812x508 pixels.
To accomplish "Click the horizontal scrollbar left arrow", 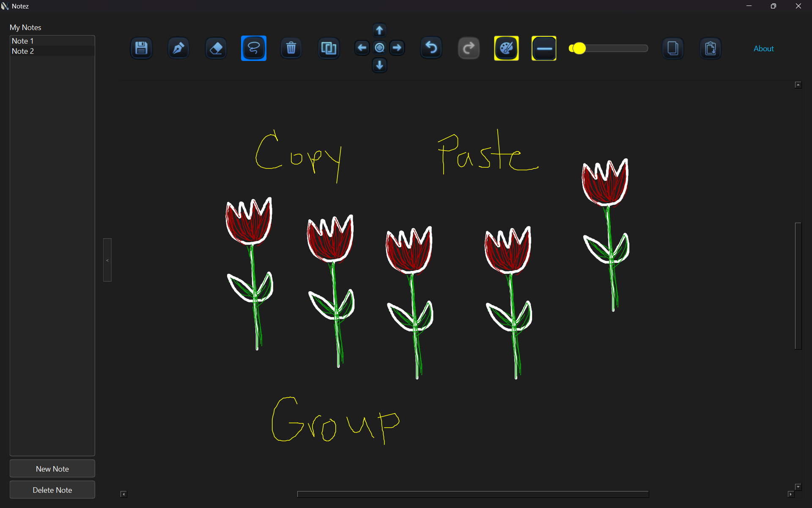I will click(123, 494).
